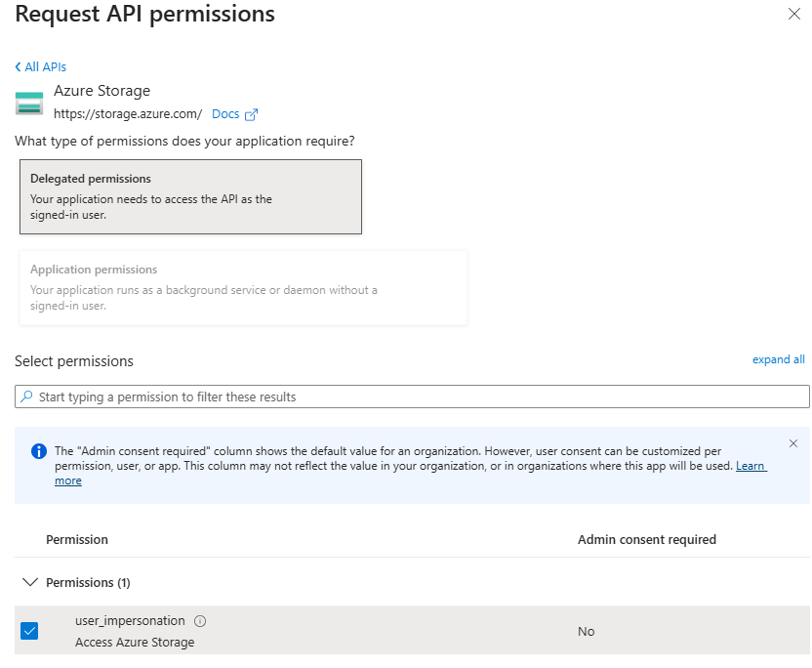The height and width of the screenshot is (668, 812).
Task: Click the blue info icon in the banner
Action: coord(39,451)
